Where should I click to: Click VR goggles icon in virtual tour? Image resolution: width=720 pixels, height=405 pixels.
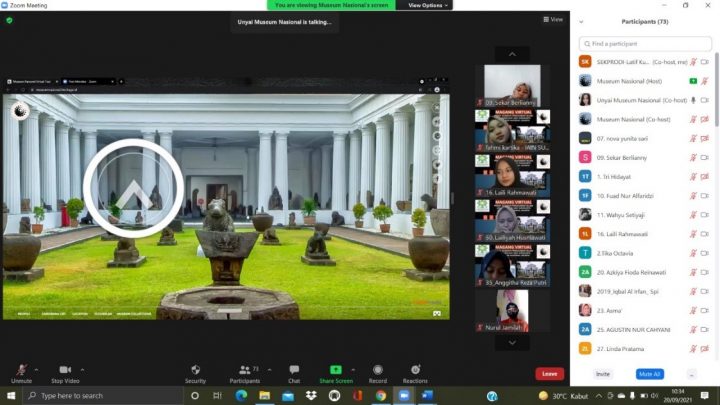click(437, 314)
